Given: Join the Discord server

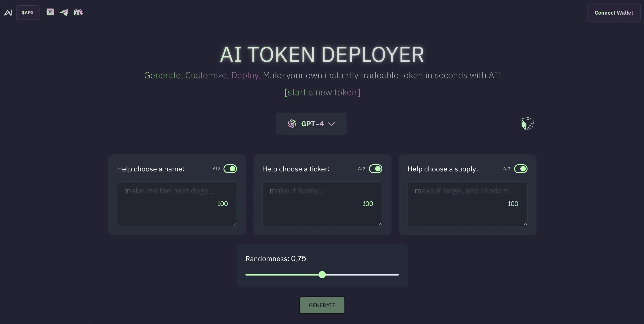Looking at the screenshot, I should click(78, 12).
